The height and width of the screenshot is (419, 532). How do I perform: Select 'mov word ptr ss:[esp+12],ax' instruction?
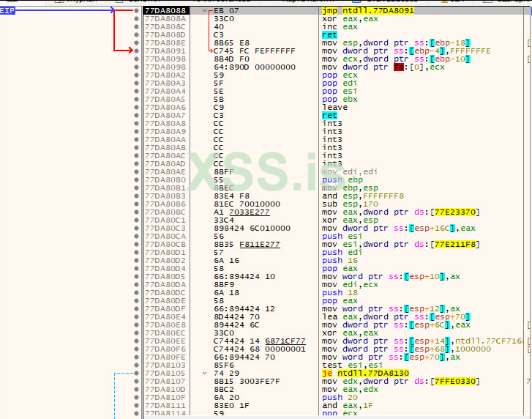click(391, 309)
